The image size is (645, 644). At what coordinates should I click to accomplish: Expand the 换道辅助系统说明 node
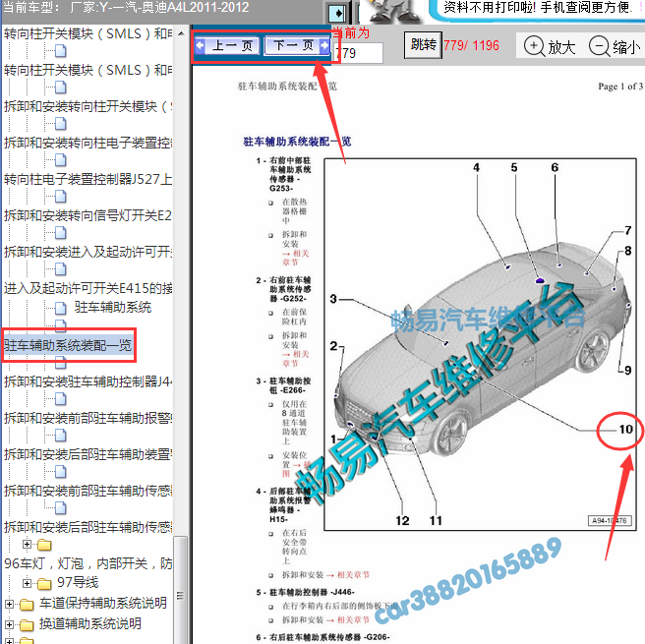pos(9,624)
